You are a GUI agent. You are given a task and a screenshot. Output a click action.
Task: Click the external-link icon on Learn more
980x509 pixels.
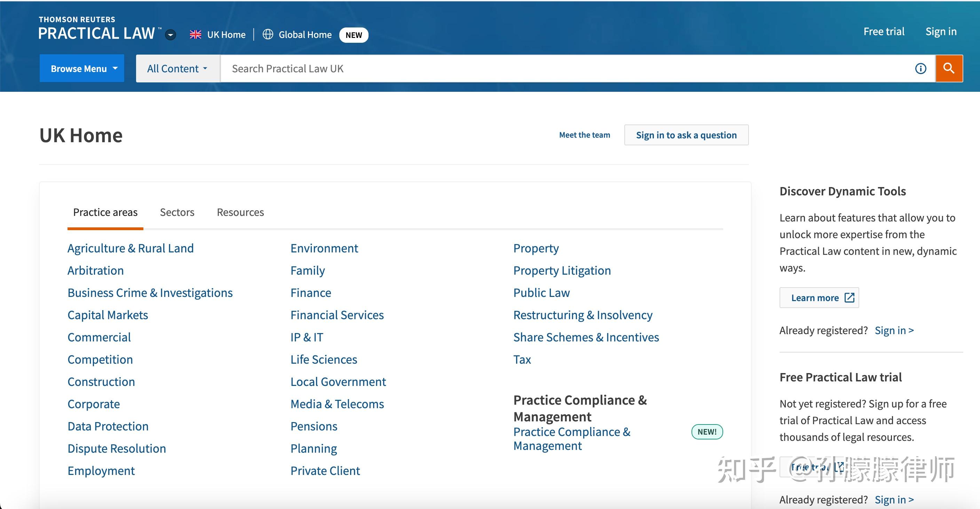tap(849, 298)
